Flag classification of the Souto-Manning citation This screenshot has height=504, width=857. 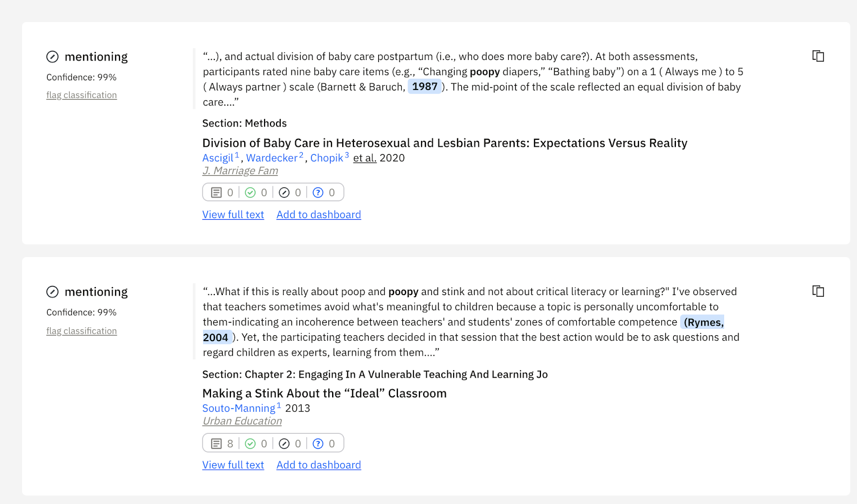pyautogui.click(x=81, y=331)
